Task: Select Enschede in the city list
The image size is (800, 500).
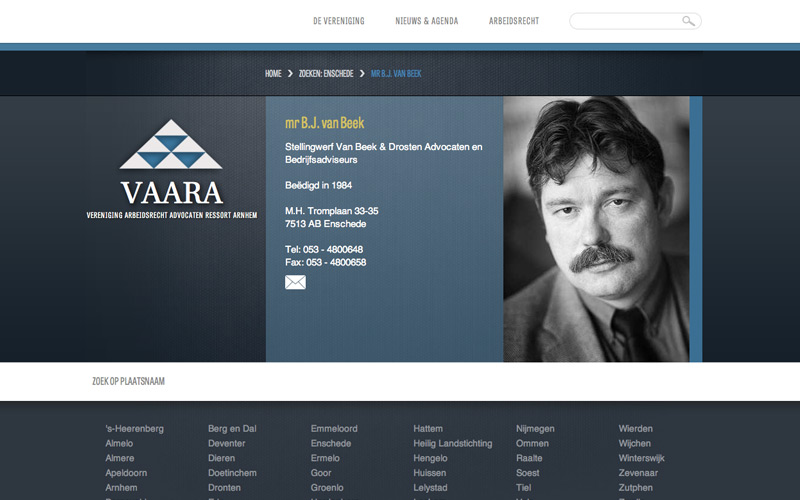Action: 331,443
